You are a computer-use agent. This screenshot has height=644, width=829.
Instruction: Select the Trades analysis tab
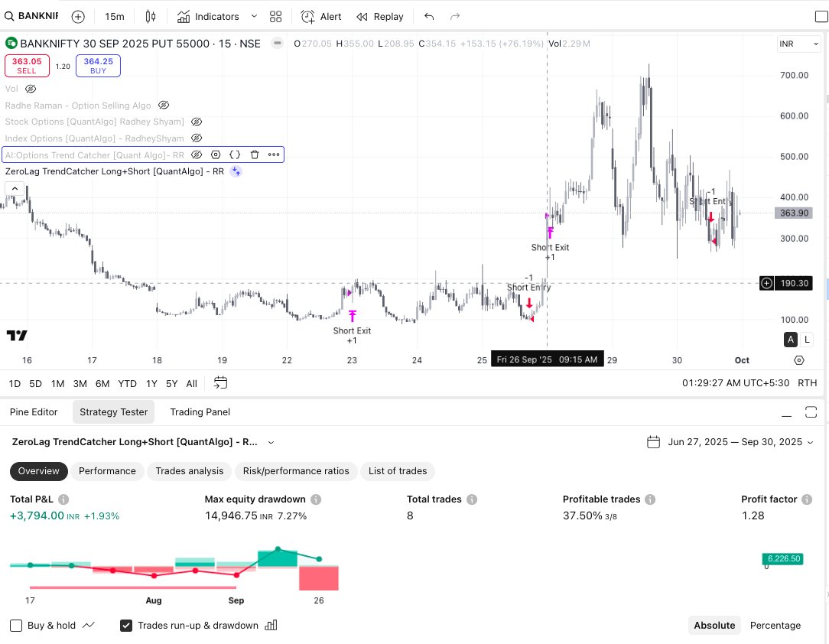point(189,471)
